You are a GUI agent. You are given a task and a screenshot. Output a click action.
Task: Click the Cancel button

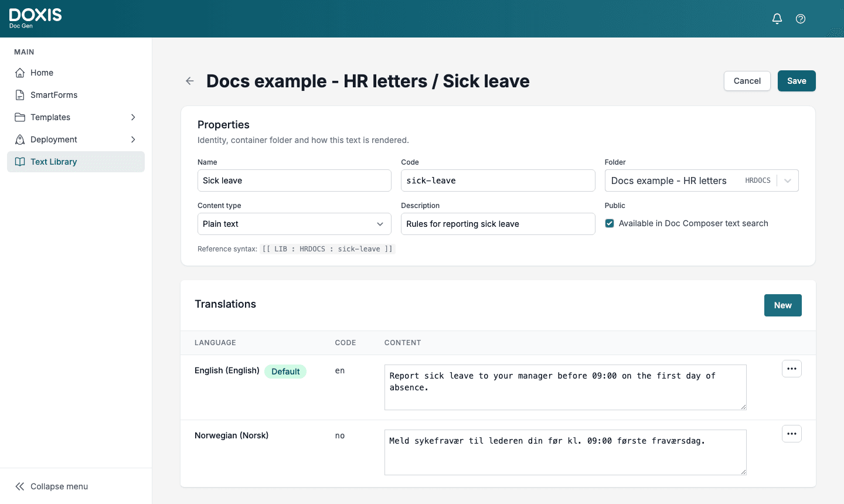tap(747, 81)
